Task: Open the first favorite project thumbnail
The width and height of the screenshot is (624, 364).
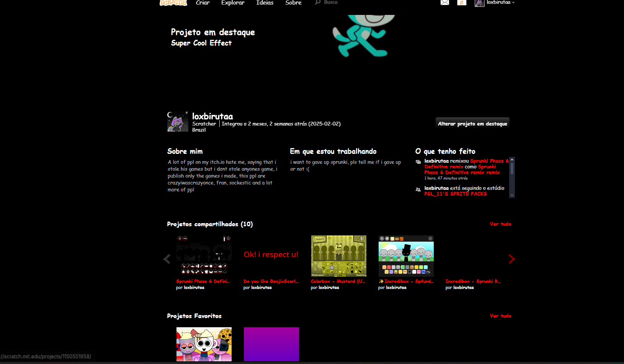Action: tap(204, 344)
